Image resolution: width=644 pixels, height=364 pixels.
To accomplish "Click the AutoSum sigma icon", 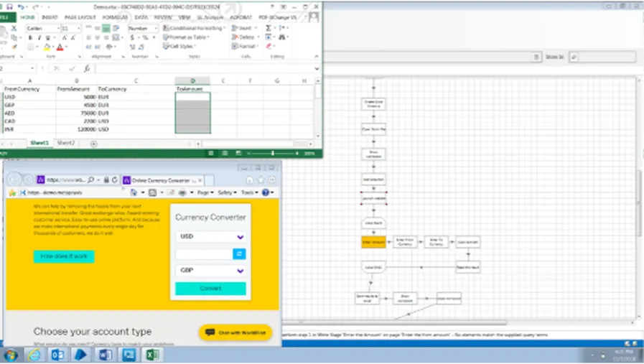I will coord(269,28).
